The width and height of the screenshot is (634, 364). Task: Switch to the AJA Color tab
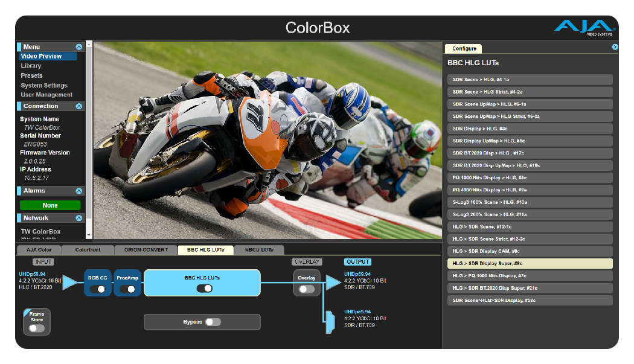pos(39,250)
